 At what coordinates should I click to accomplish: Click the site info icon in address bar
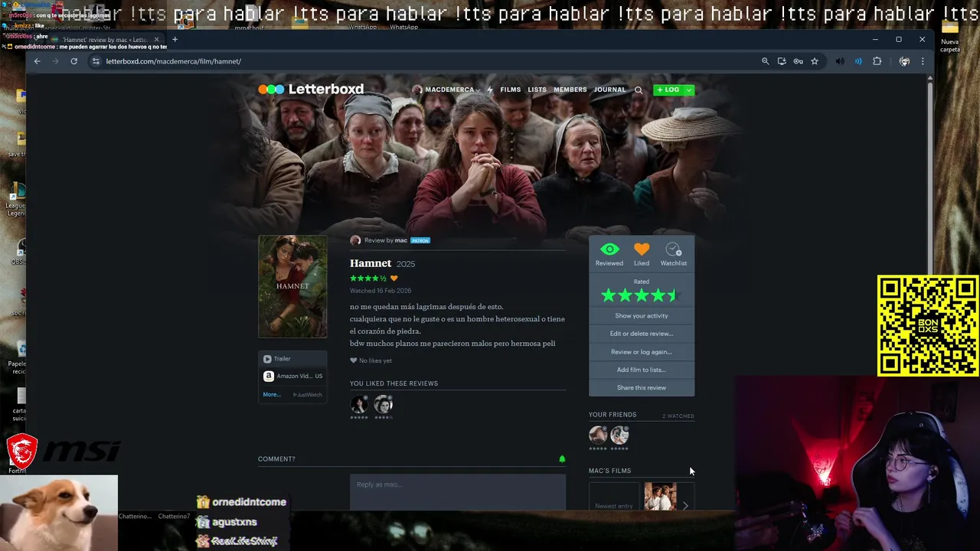(96, 61)
